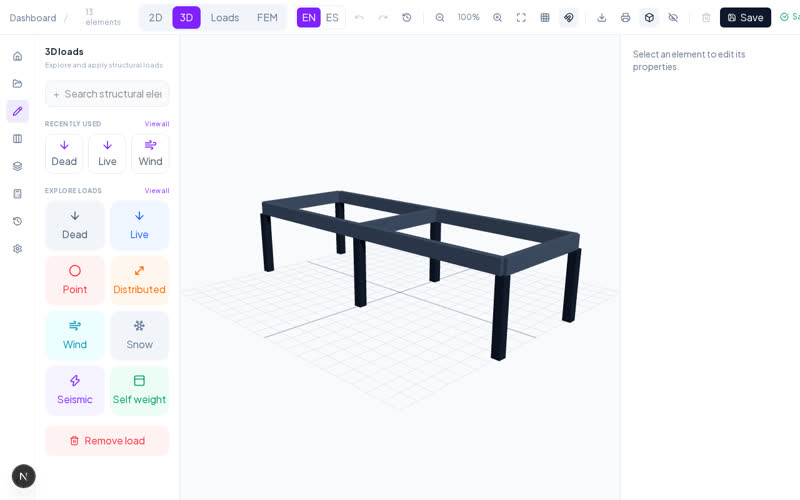Select recently used Dead load
Screen dimensions: 800x500
click(x=64, y=154)
